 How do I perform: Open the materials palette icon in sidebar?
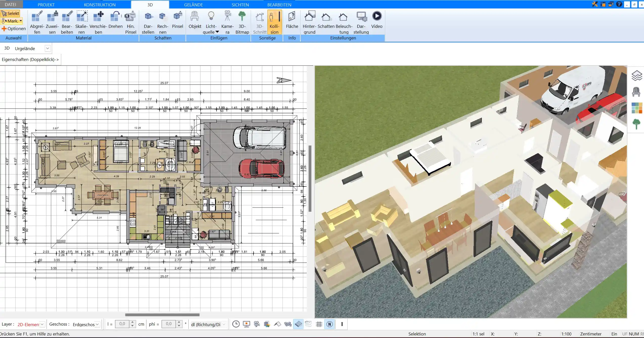click(637, 108)
